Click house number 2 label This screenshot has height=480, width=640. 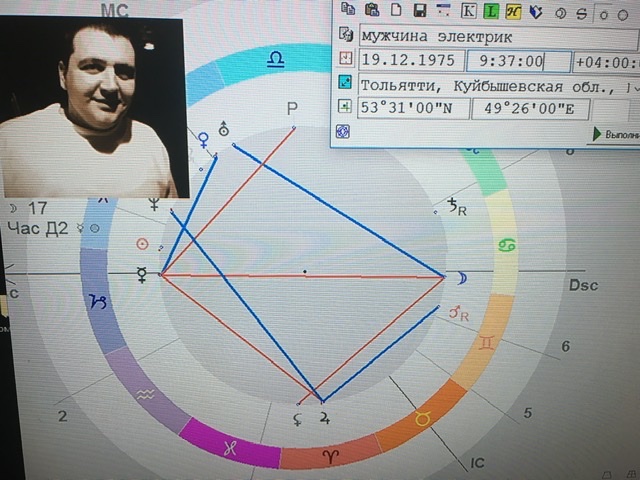coord(62,416)
